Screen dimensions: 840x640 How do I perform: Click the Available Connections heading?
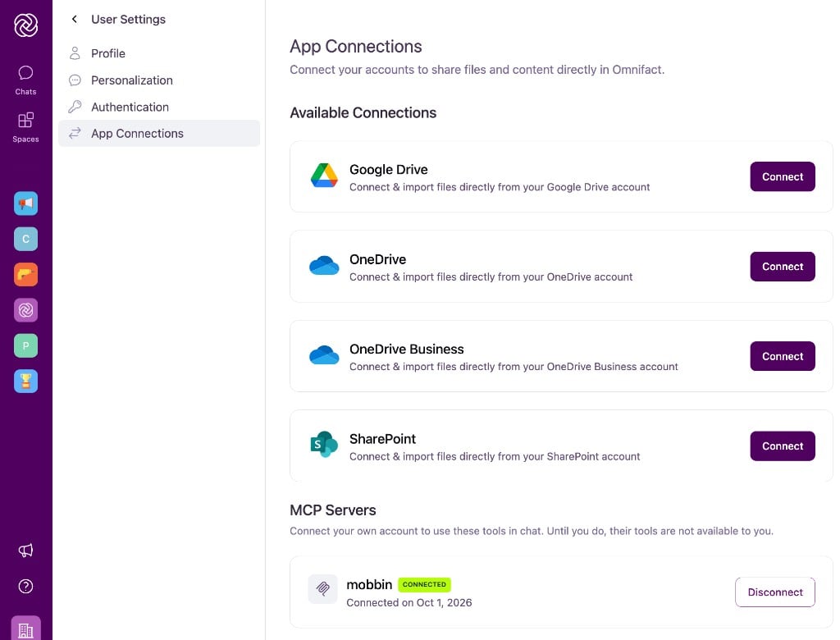363,112
